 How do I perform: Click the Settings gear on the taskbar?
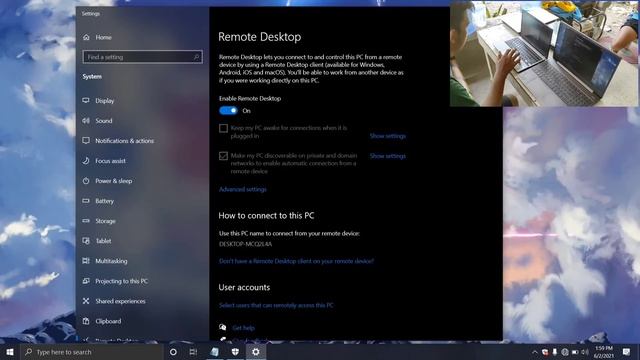[256, 352]
